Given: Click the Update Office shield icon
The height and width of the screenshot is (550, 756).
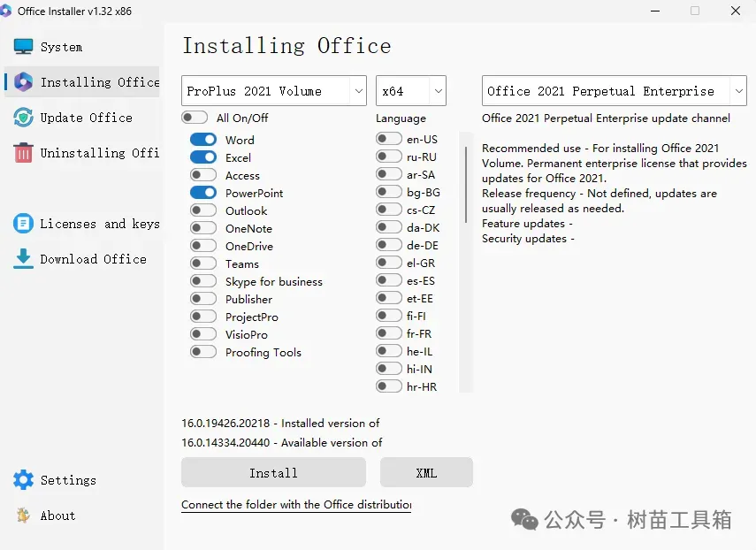Looking at the screenshot, I should point(23,117).
